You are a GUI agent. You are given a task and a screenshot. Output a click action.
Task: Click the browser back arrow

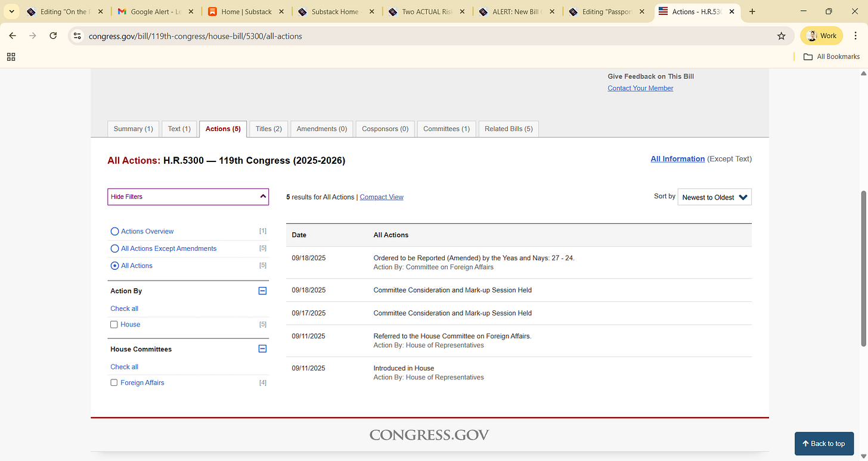pos(13,36)
